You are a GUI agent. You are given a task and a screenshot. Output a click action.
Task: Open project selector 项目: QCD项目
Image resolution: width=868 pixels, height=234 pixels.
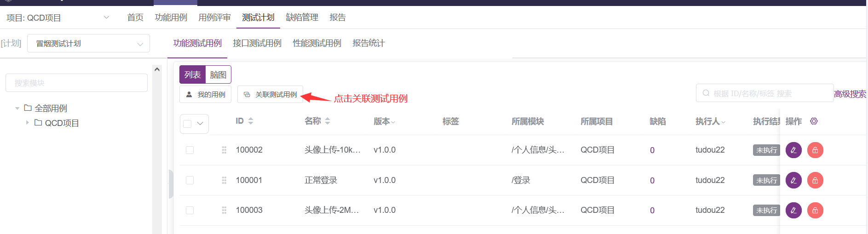58,18
